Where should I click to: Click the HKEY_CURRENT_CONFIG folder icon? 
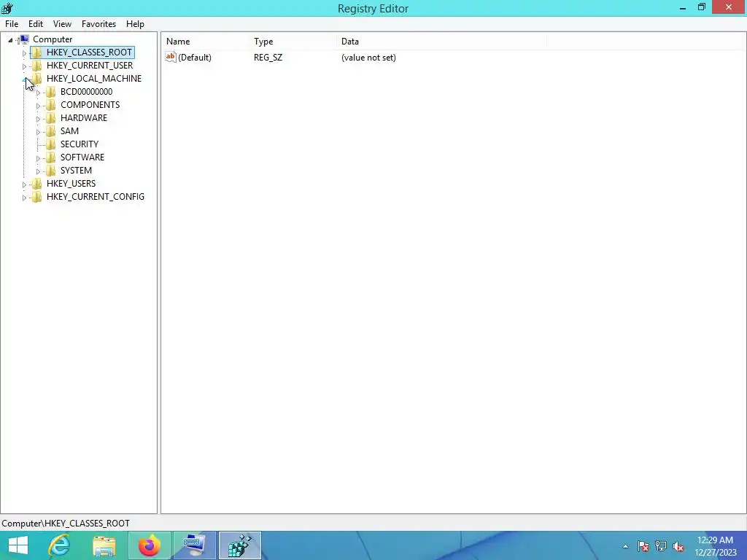pyautogui.click(x=36, y=197)
